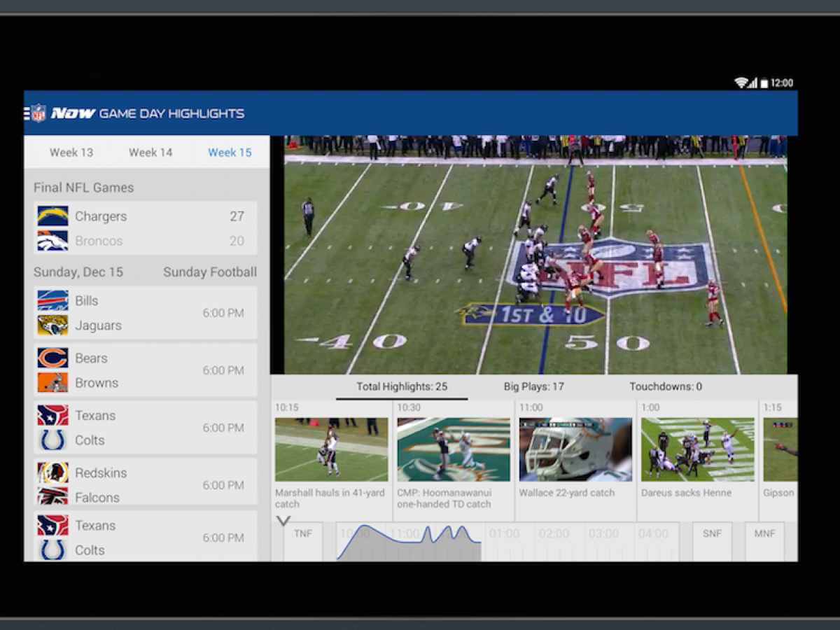Open the hamburger menu beside NFL logo

(27, 113)
